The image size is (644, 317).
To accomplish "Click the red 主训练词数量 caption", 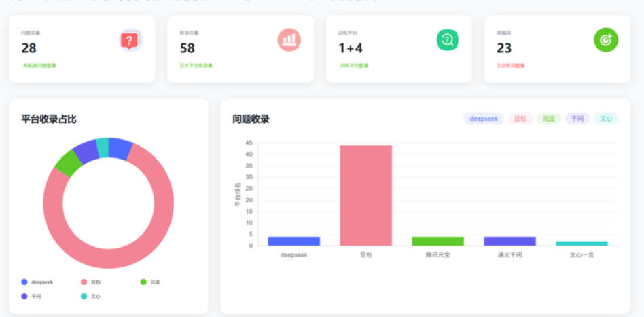I will click(x=511, y=66).
